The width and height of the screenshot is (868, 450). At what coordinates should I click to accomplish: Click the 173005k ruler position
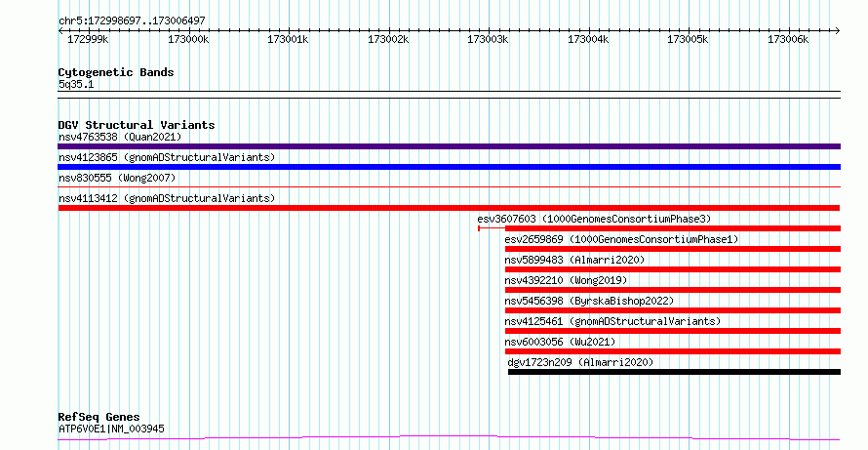pos(688,40)
